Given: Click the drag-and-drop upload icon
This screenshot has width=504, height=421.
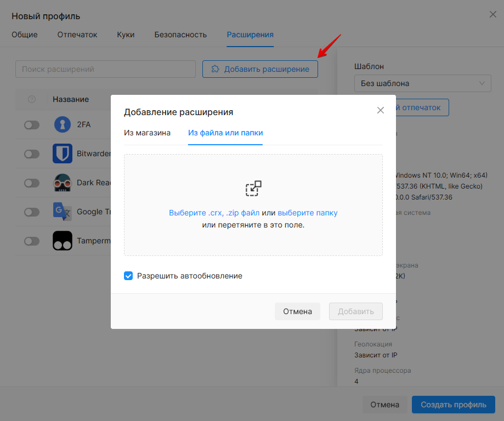Looking at the screenshot, I should click(253, 189).
